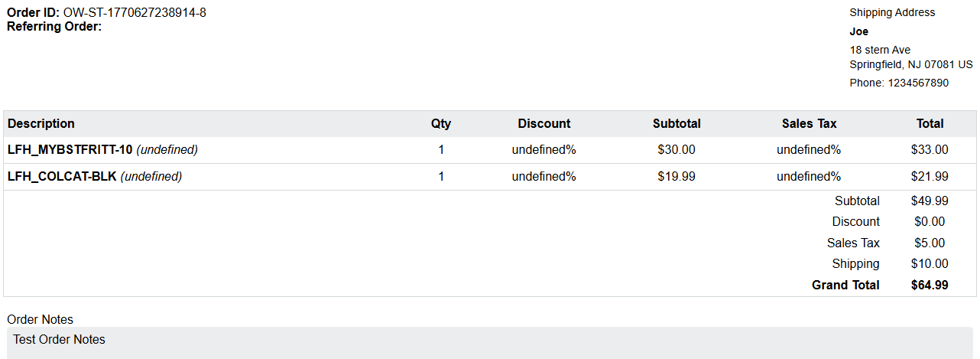Click the Qty column header
The image size is (980, 359).
[441, 124]
